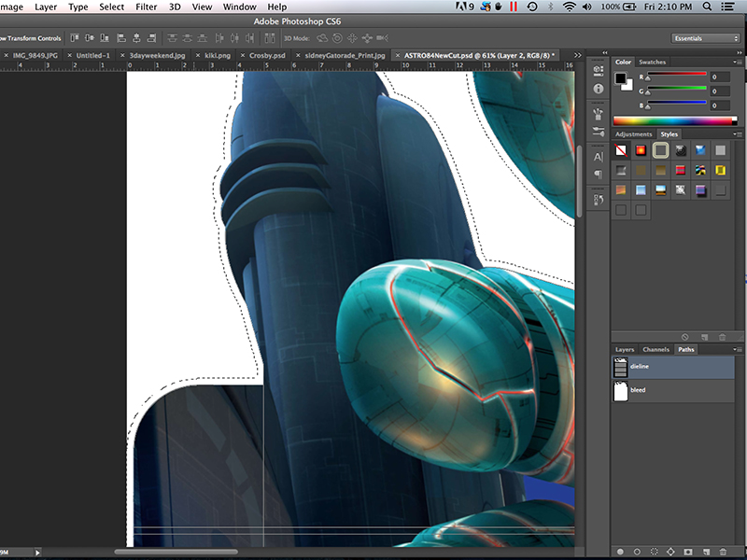The height and width of the screenshot is (560, 747).
Task: Select the bleed path row
Action: point(673,390)
